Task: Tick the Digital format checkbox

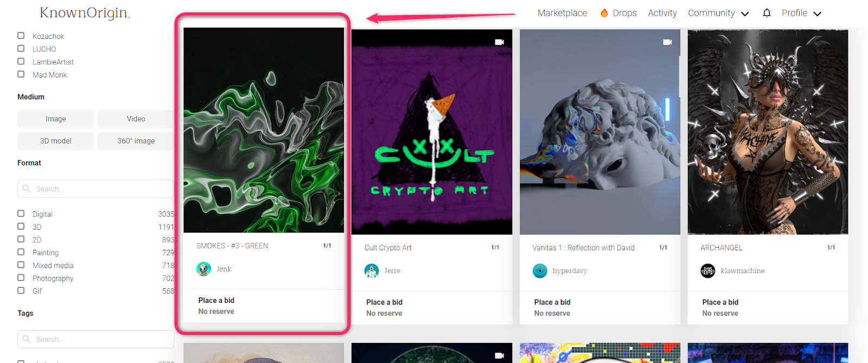Action: 21,213
